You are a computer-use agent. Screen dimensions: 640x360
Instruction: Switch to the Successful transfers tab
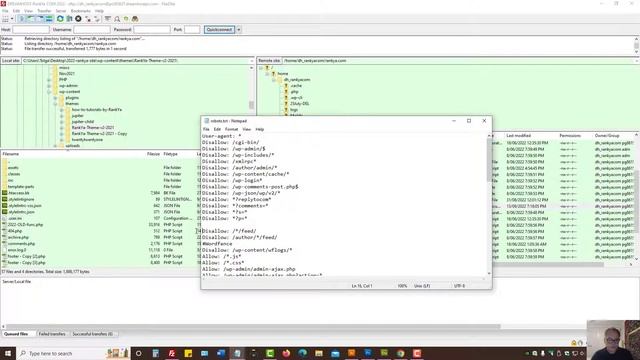click(92, 334)
